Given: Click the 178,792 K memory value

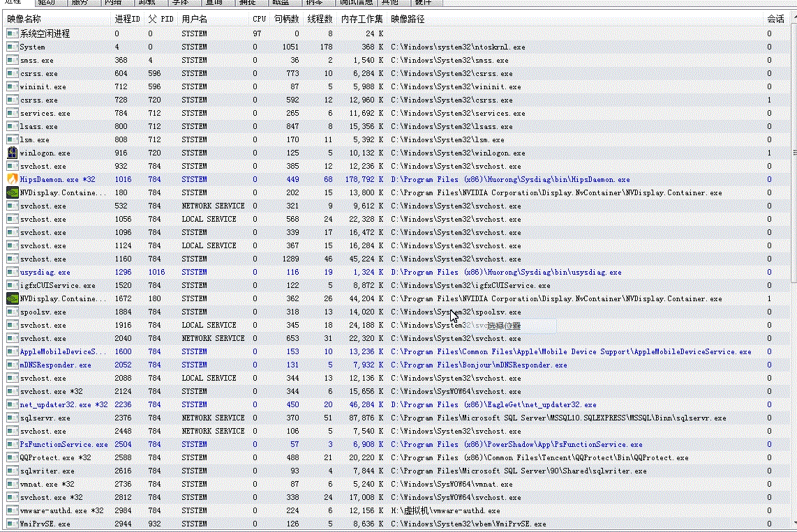Looking at the screenshot, I should click(364, 179).
